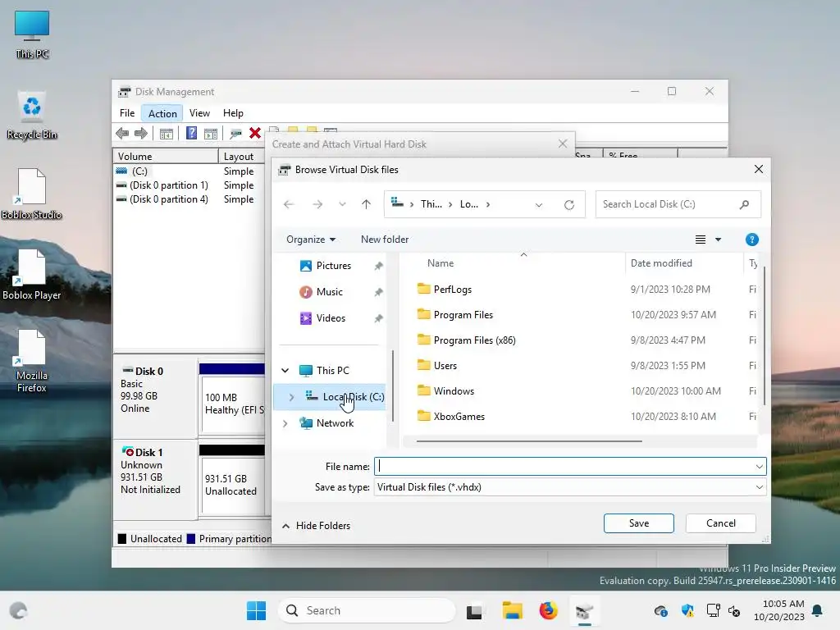
Task: Click the Back arrow in Disk Management toolbar
Action: pyautogui.click(x=122, y=134)
